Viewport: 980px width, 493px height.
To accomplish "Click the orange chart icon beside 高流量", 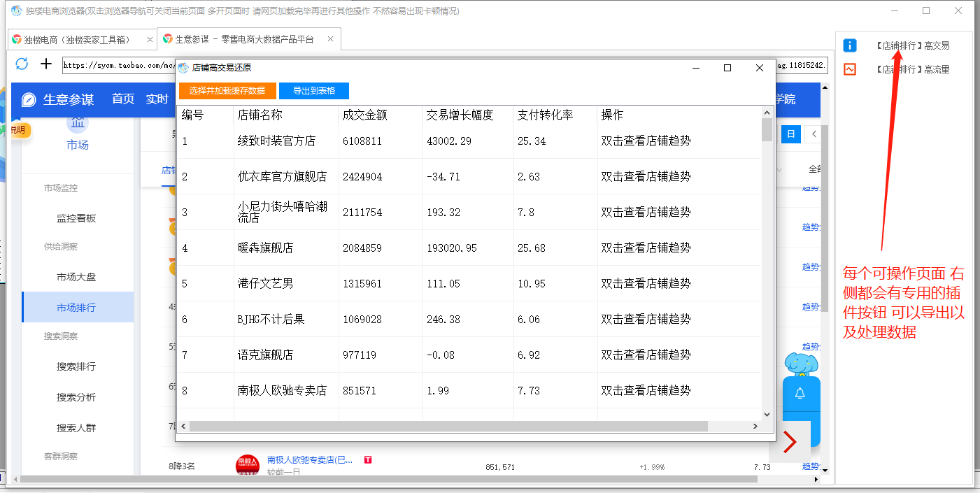I will coord(850,69).
